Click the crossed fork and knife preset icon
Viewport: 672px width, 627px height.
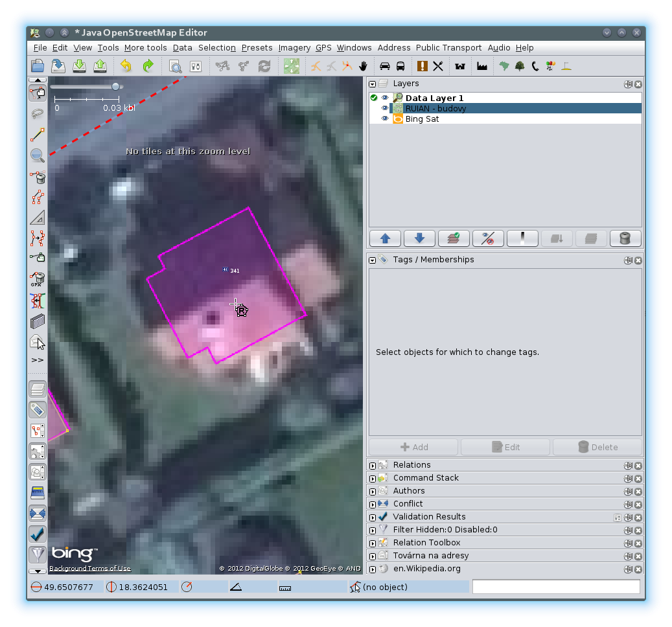438,66
